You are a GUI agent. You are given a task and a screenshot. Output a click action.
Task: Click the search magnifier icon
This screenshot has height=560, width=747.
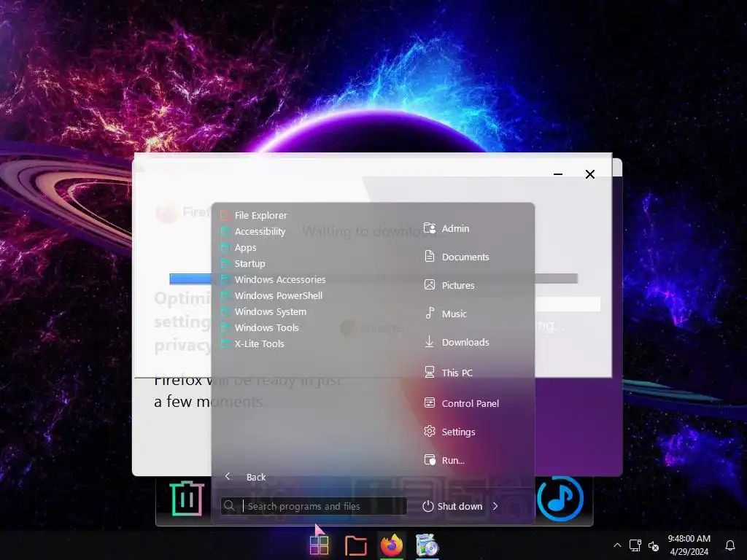[229, 505]
